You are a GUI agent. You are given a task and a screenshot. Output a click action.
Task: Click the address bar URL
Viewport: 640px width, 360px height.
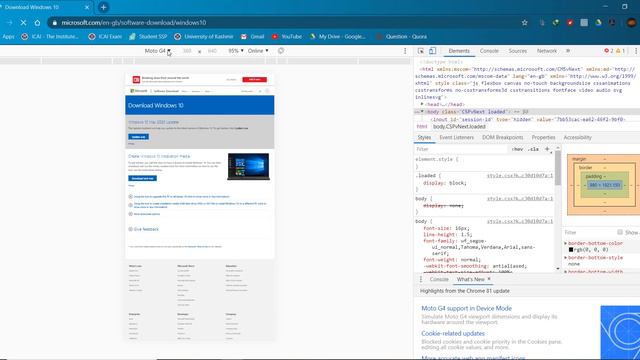pos(134,23)
